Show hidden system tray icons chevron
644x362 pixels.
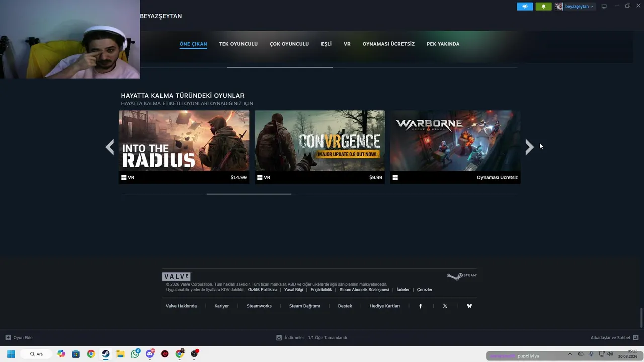570,354
